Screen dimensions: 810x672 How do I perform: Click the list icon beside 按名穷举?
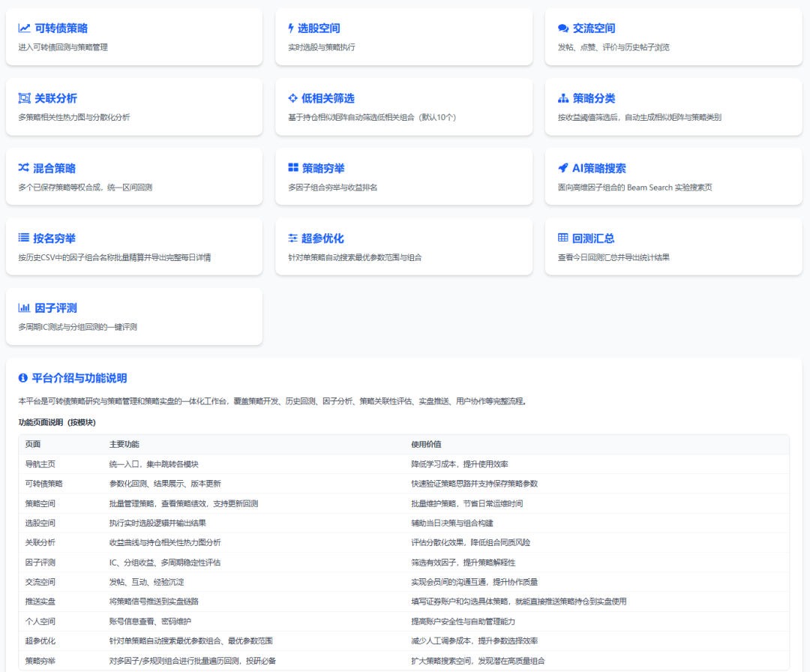24,238
